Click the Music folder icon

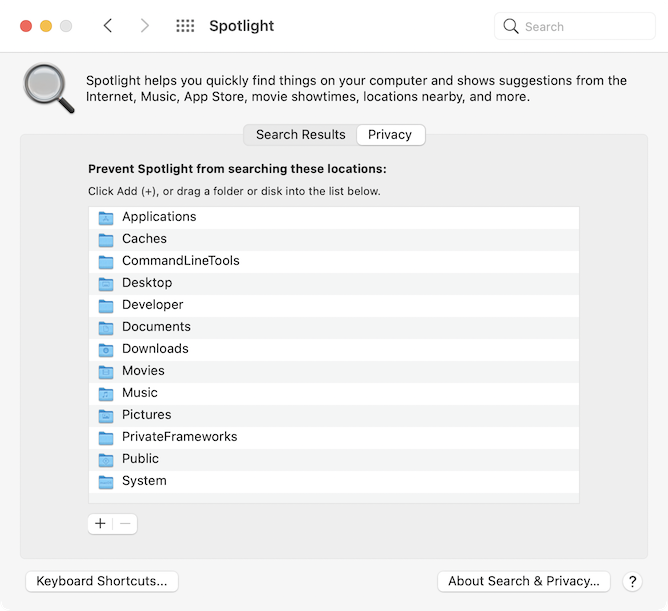(x=106, y=393)
